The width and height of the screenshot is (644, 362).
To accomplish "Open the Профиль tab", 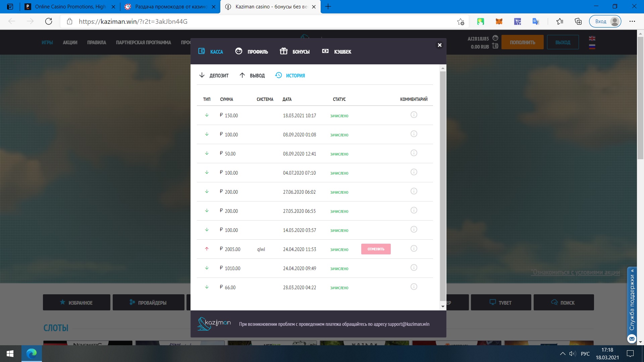I will coord(252,51).
